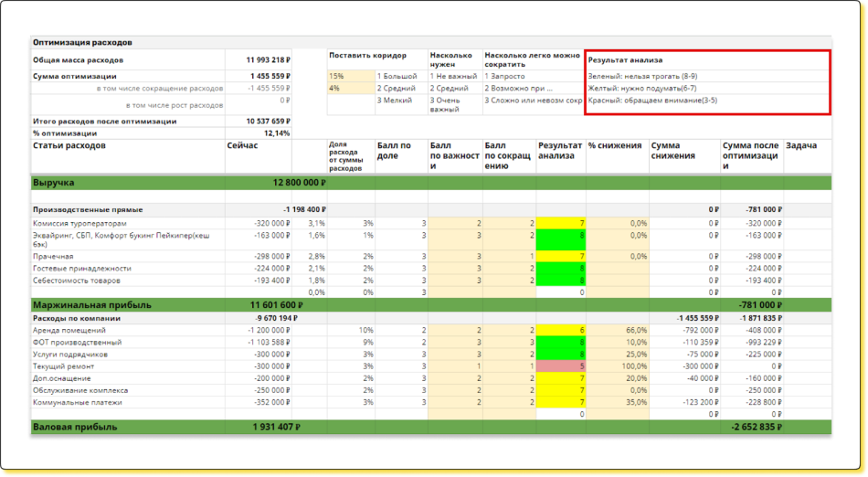The image size is (868, 477).
Task: Click the Статьи расходов column header
Action: pyautogui.click(x=69, y=145)
